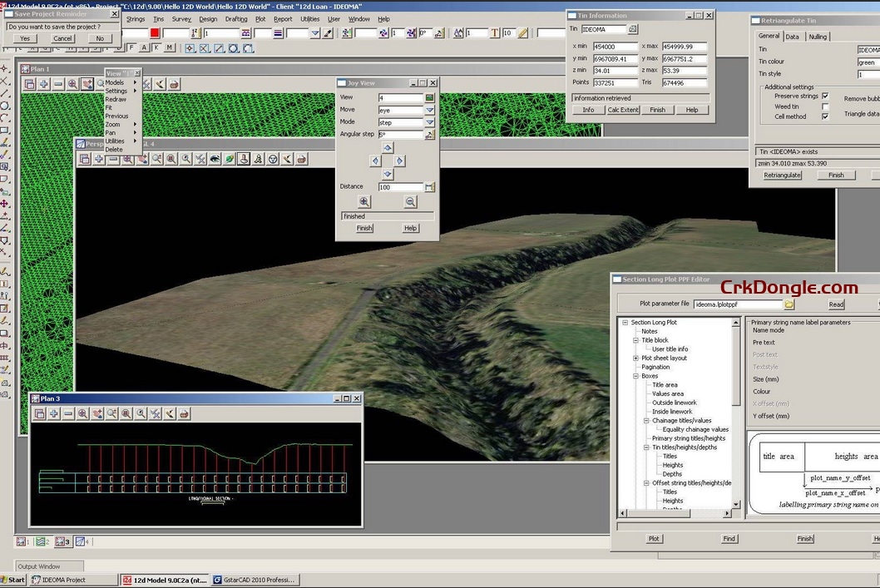Open the Move dropdown set to eye

point(429,110)
